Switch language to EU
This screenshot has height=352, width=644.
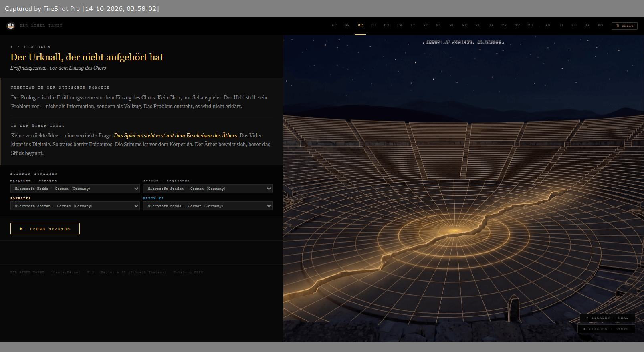coord(373,25)
